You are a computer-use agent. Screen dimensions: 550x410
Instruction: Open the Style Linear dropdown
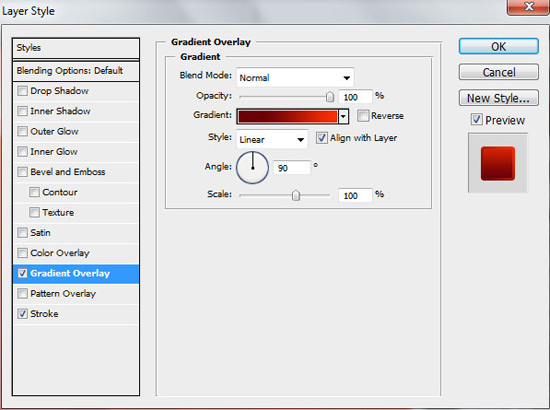272,139
